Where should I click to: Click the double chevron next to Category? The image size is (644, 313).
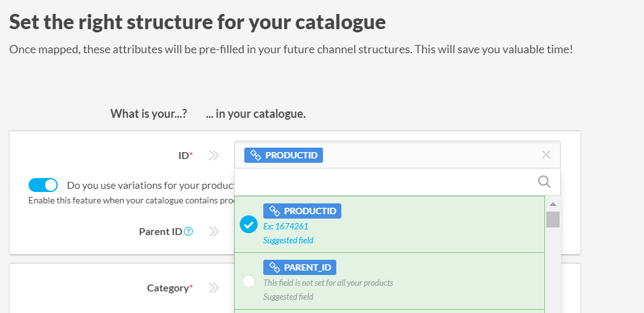[214, 288]
